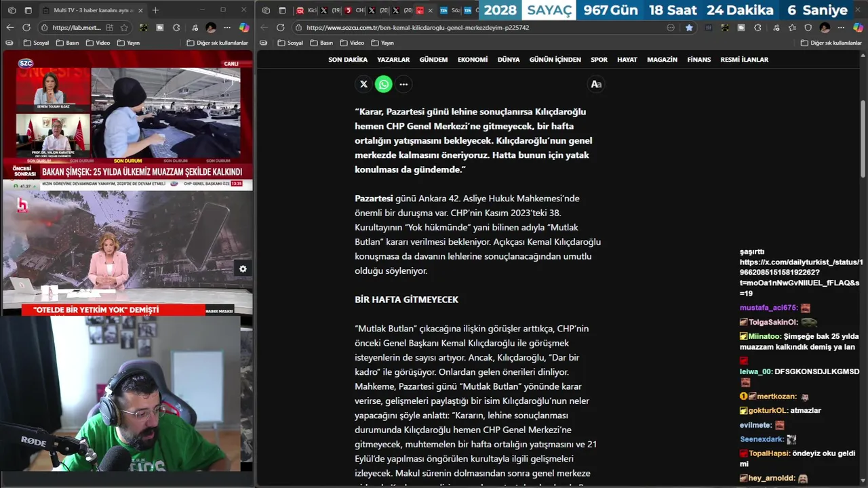Viewport: 868px width, 488px height.
Task: Bookmark the Sözcü page with star icon
Action: coord(689,28)
